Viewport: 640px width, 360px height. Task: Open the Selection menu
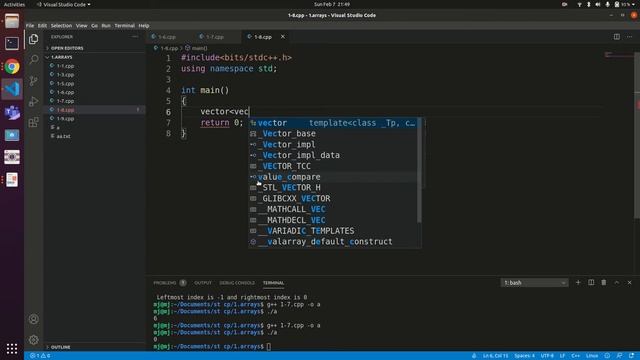click(x=61, y=26)
